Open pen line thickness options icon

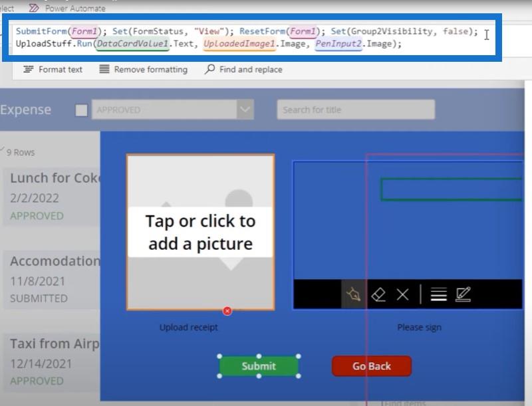coord(438,294)
